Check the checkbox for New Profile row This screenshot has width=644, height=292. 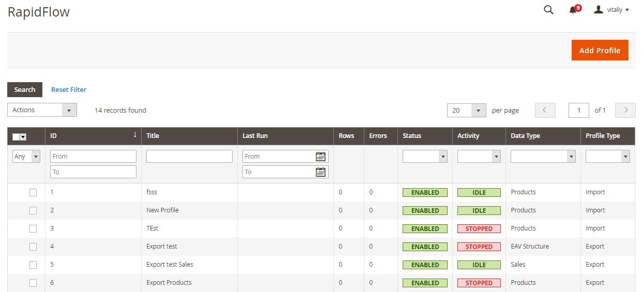33,210
